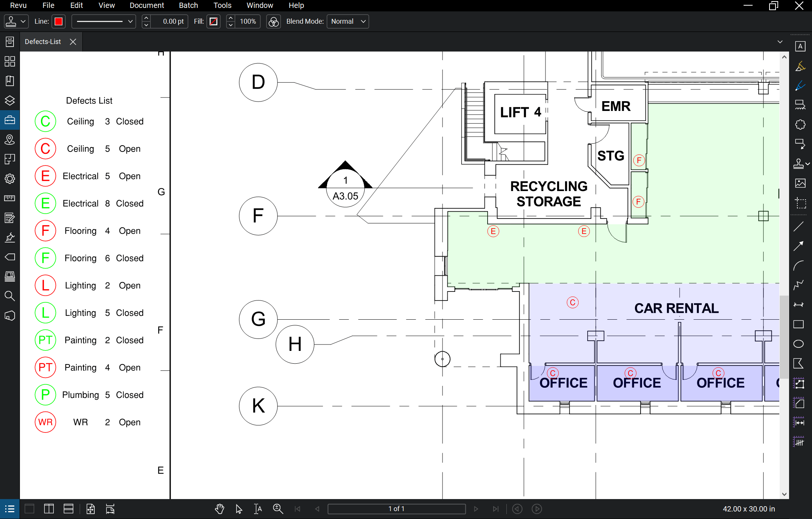Toggle text selection mode

[258, 509]
